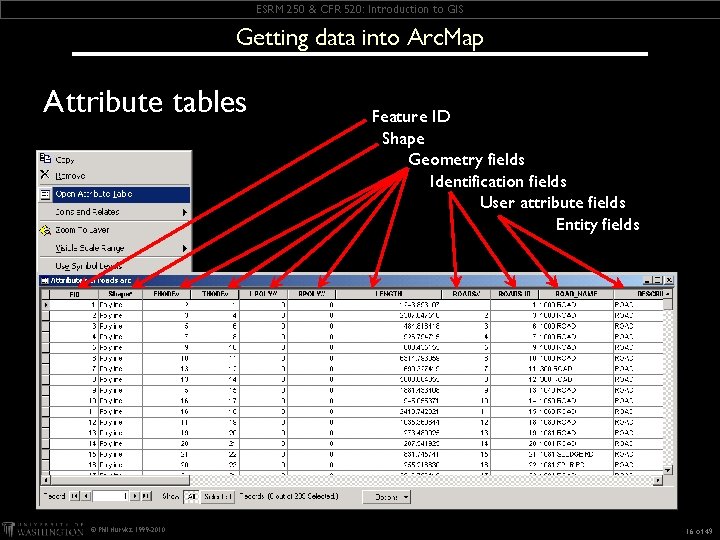
Task: Click the attribute table window title icon
Action: click(x=45, y=280)
